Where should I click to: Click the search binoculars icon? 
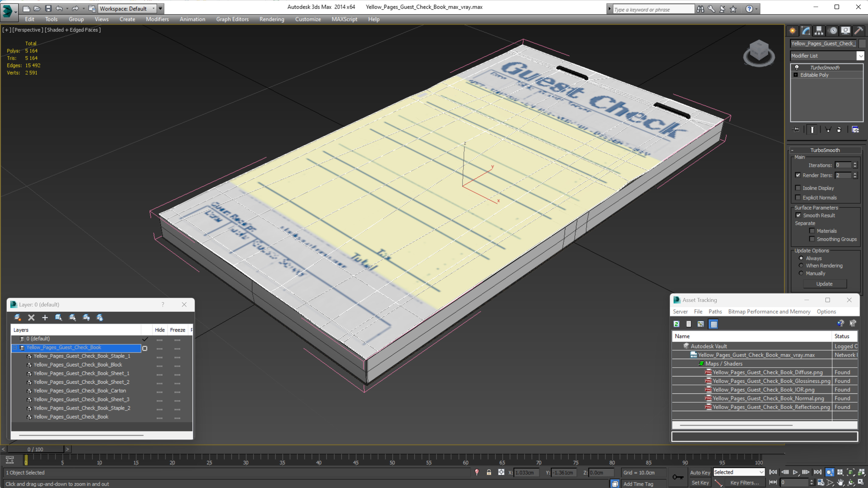[x=700, y=9]
